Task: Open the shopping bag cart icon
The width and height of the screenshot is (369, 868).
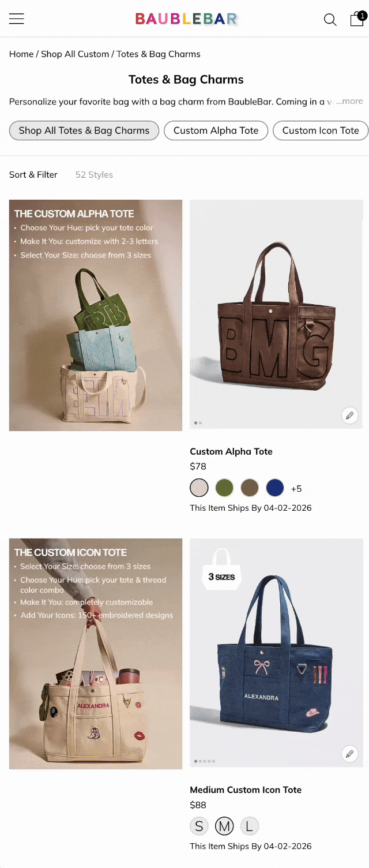Action: pos(357,19)
